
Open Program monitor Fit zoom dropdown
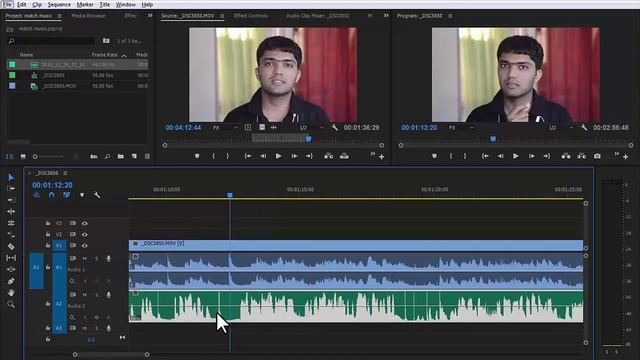click(461, 128)
